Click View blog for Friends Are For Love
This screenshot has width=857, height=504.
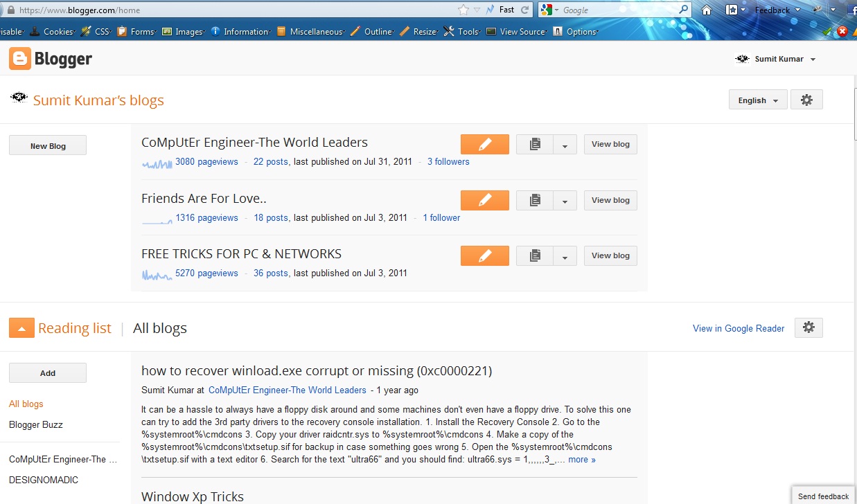[610, 200]
